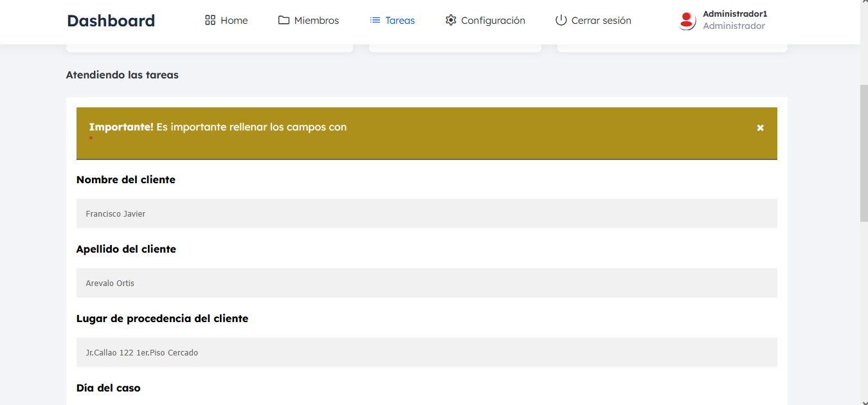Click the vertical page scrollbar thumb
Viewport: 868px width, 405px height.
pos(863,153)
